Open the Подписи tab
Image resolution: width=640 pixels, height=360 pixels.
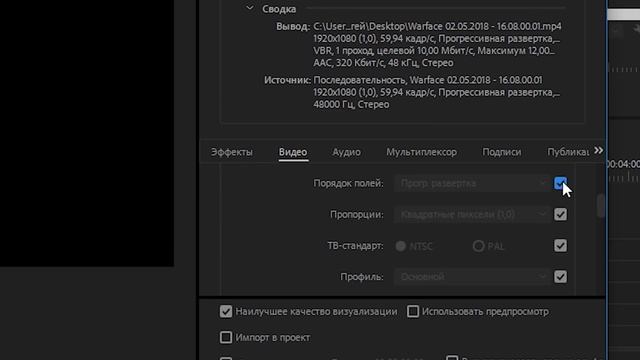[x=501, y=152]
